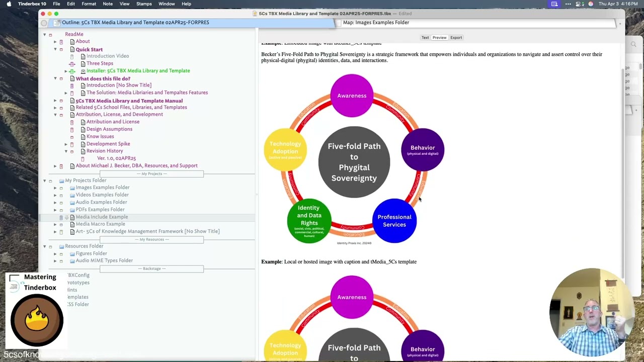Expand the Images Examples Folder
Viewport: 644px width, 362px height.
pos(55,188)
